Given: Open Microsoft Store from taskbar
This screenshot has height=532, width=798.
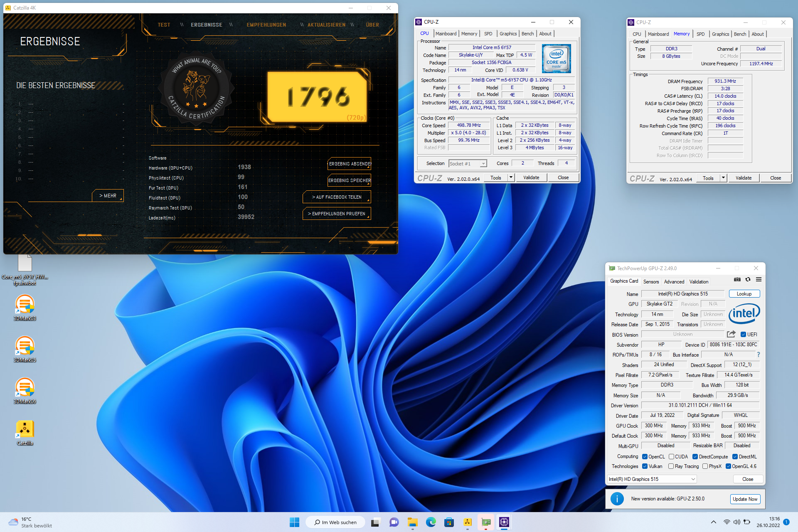Looking at the screenshot, I should coord(449,522).
